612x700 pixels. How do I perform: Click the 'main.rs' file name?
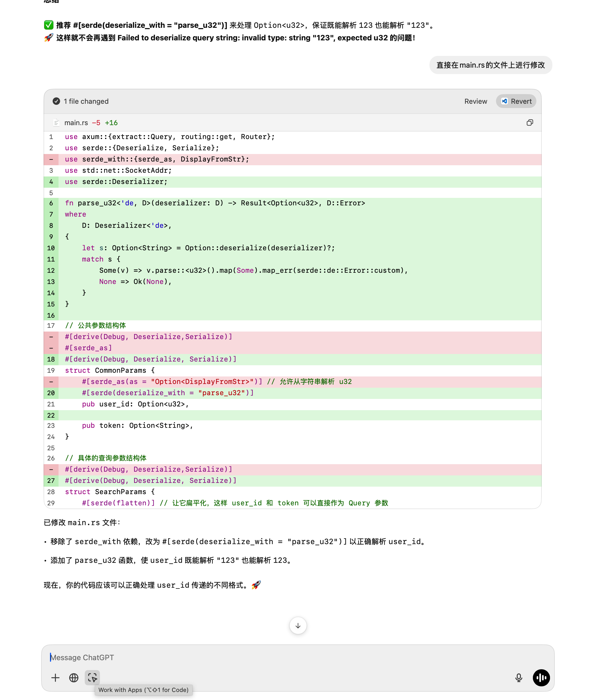76,123
